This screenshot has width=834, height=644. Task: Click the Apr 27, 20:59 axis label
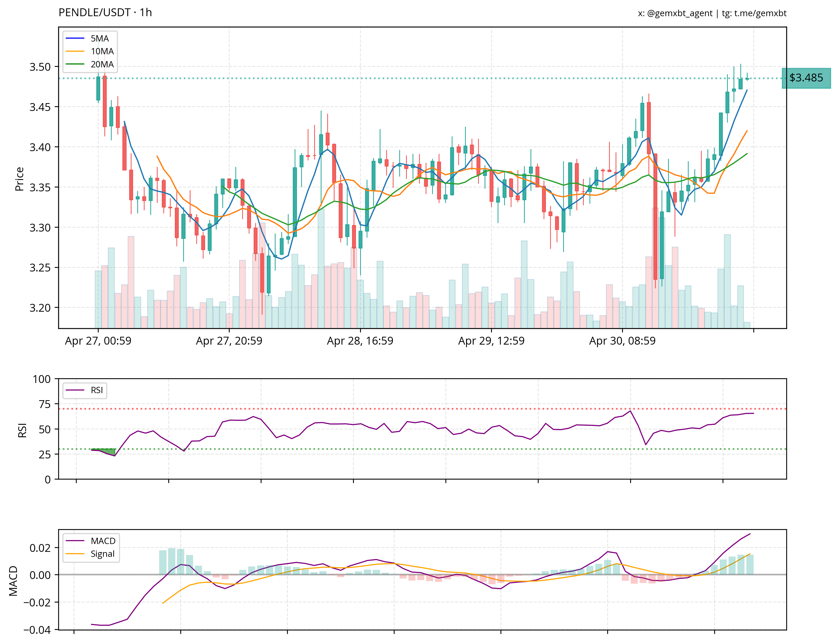229,341
